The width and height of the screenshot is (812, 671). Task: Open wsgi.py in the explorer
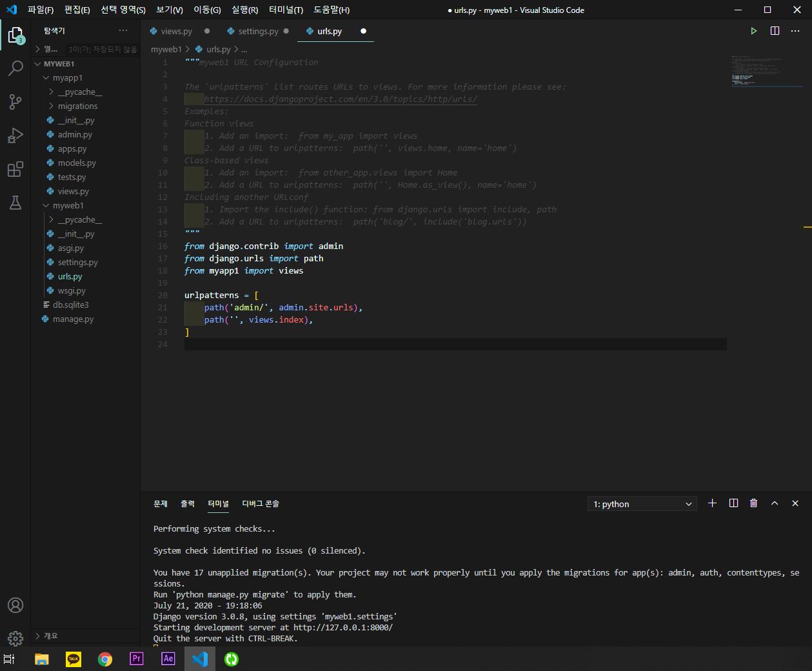(85, 291)
